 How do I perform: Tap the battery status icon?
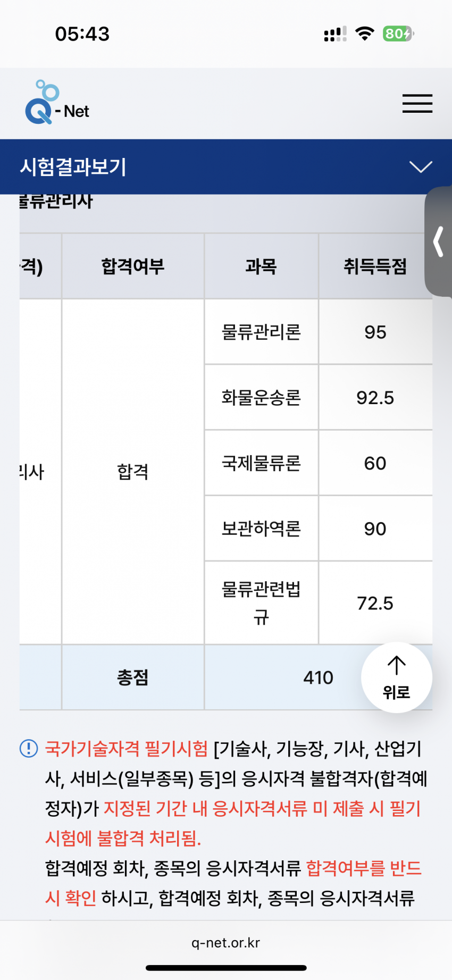click(x=398, y=34)
